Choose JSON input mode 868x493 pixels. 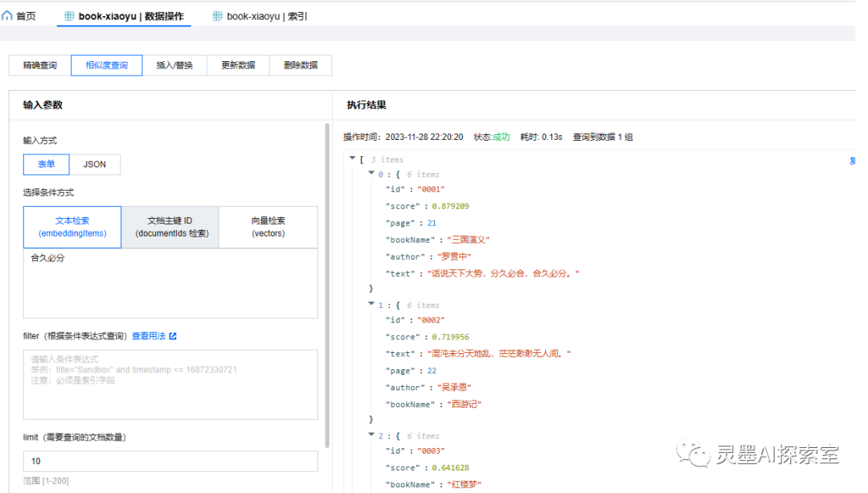95,164
